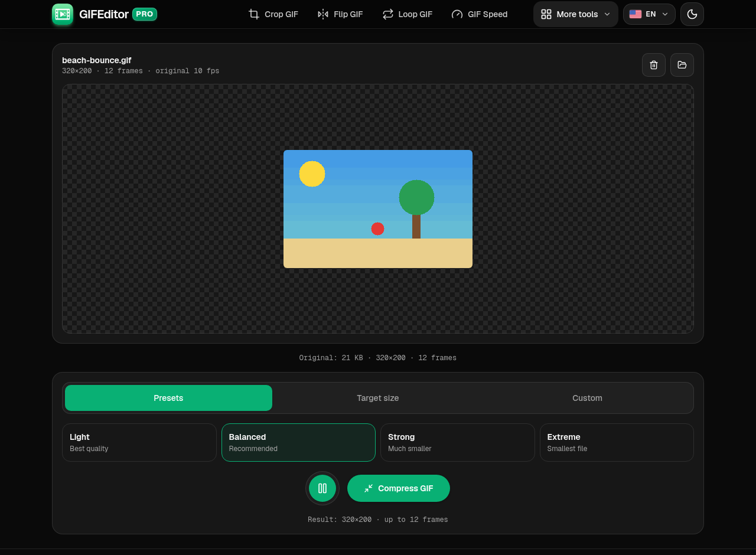Image resolution: width=756 pixels, height=555 pixels.
Task: Open the GIF Speed tool
Action: tap(480, 14)
